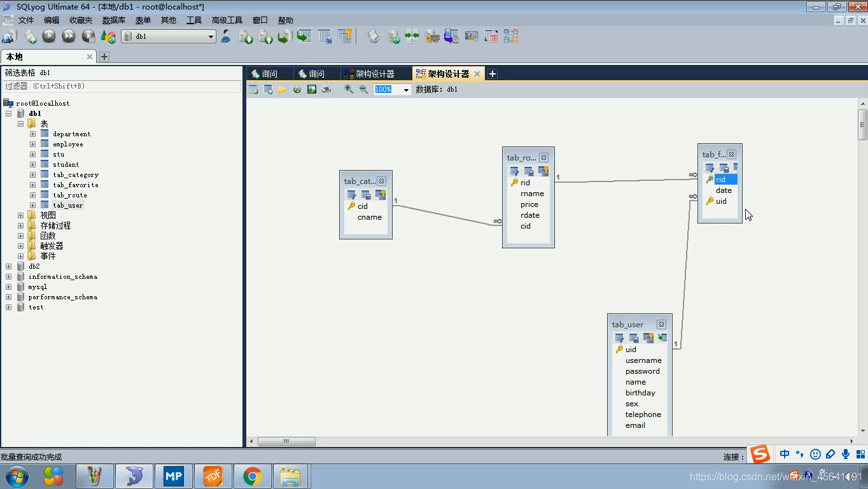Click the SQLyog dolphin icon in taskbar
This screenshot has height=489, width=868.
pyautogui.click(x=134, y=476)
